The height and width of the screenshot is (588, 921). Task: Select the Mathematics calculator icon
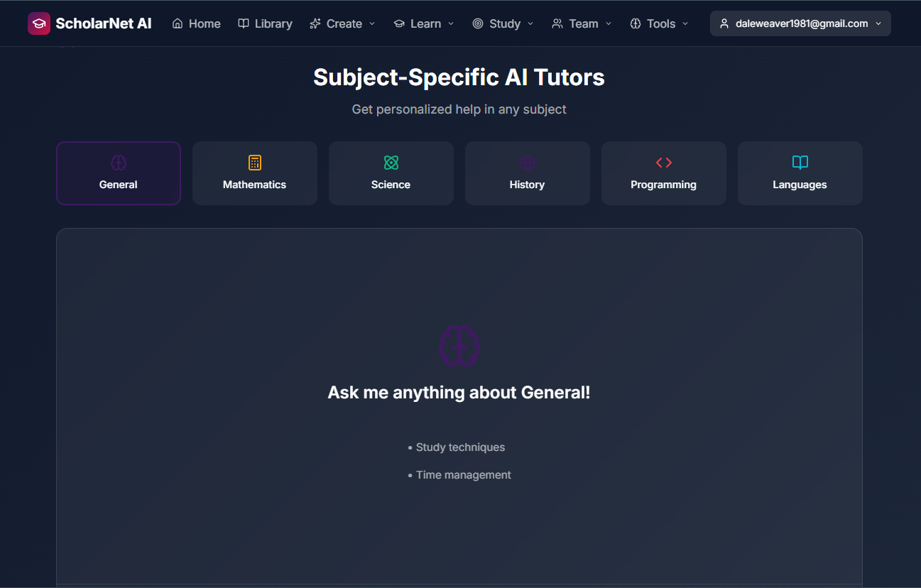coord(254,162)
